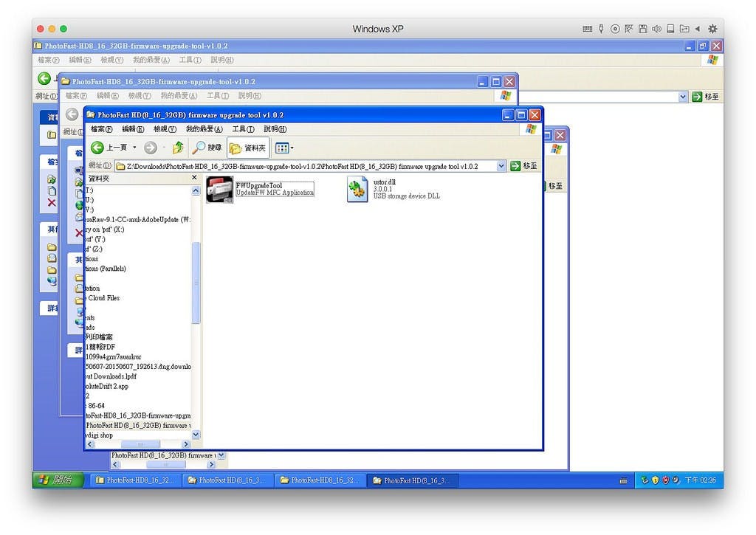Open the Views icon dropdown in toolbar
Screen dimensions: 756x535
pos(284,148)
